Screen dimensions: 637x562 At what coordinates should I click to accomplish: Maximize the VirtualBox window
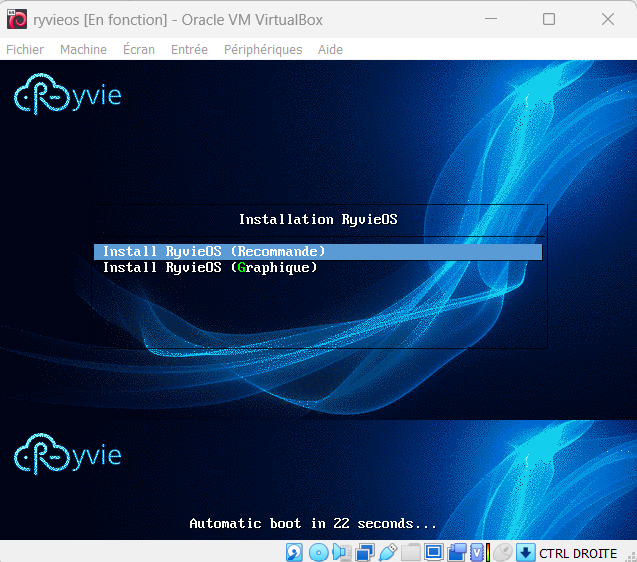(549, 19)
